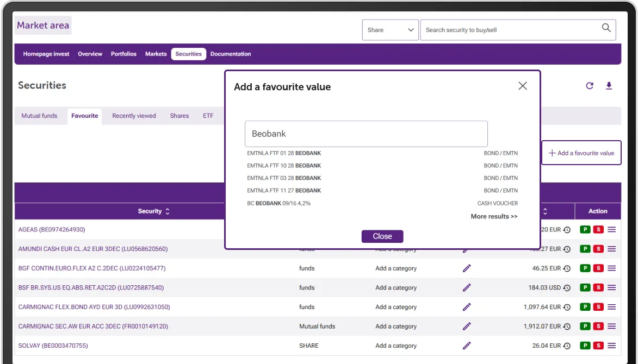Edit category pencil for SOLVAY

click(467, 346)
